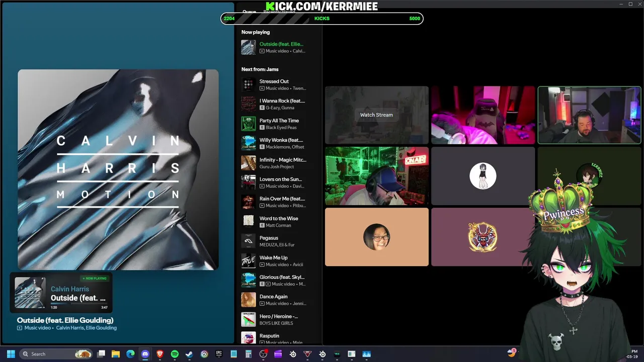Click the Watch Stream button
The image size is (644, 362).
376,115
